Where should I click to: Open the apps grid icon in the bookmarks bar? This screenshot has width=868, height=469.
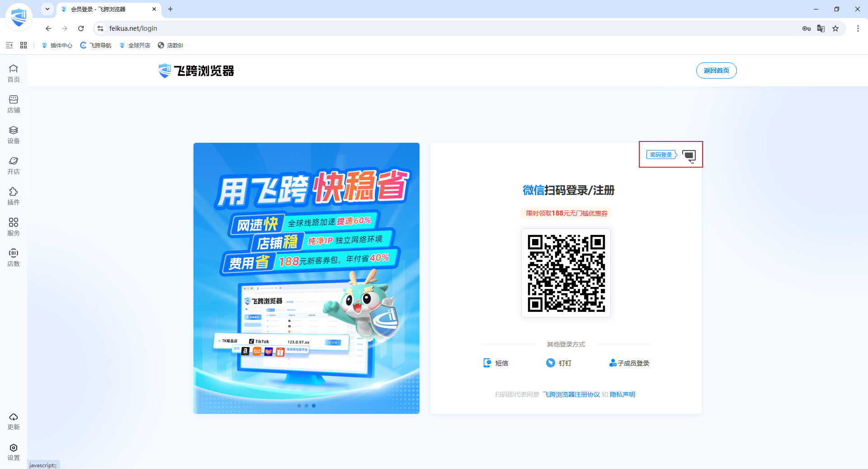click(24, 45)
